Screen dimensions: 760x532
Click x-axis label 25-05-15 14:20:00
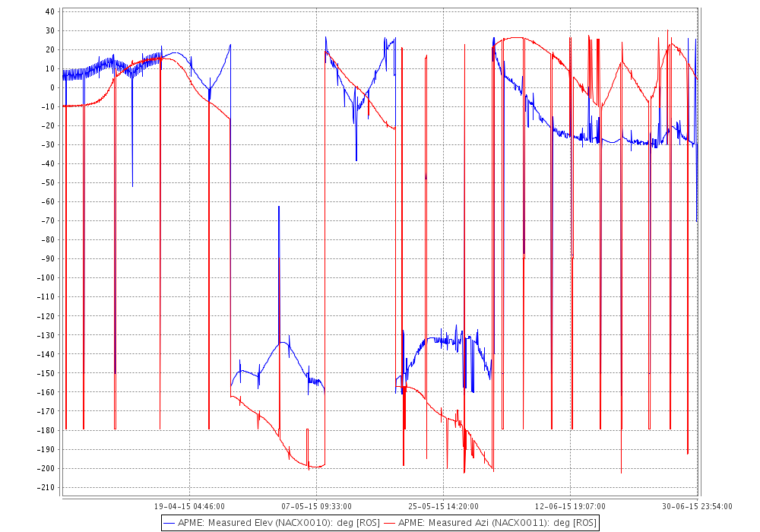click(x=443, y=506)
